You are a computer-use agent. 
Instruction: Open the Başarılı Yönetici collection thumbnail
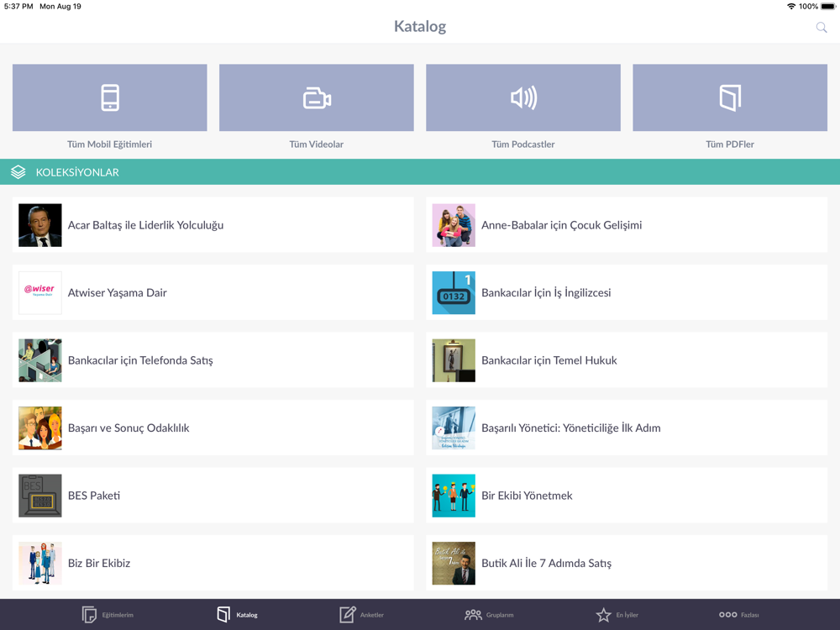click(x=454, y=428)
